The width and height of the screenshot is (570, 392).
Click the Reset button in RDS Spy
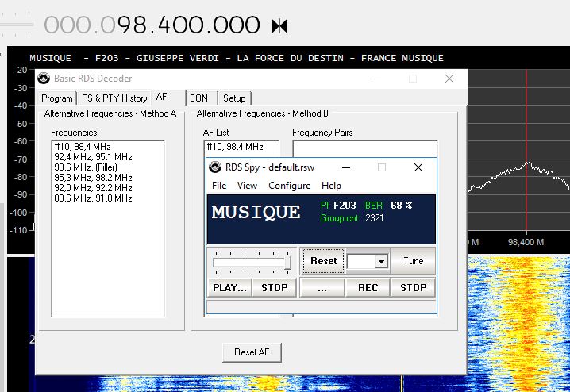pos(324,261)
